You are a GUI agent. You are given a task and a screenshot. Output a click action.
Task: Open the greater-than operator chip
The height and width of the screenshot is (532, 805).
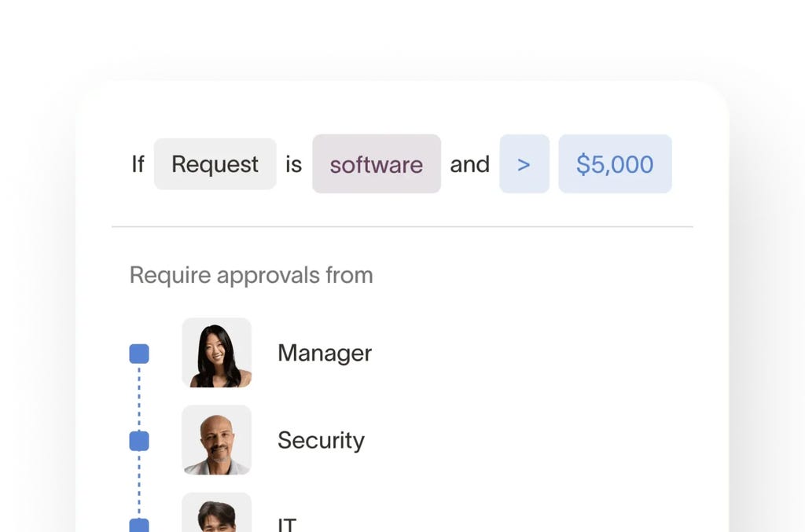(x=524, y=164)
